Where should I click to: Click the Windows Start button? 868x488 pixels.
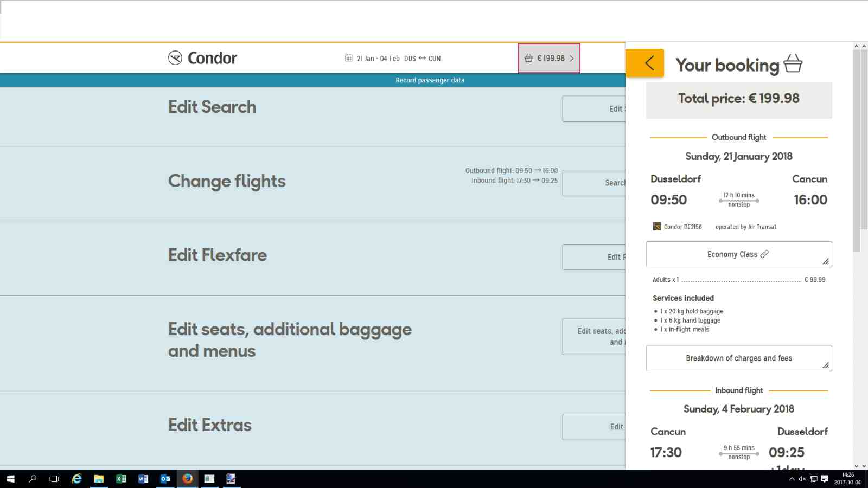point(10,479)
